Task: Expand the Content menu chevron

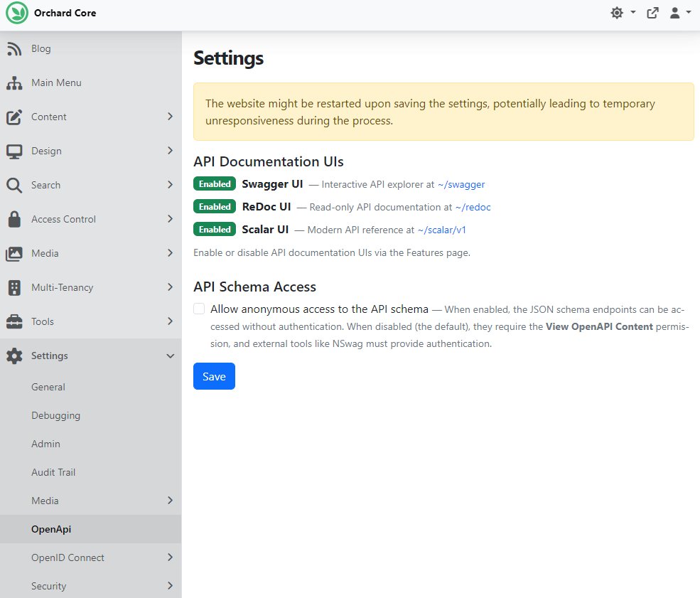Action: coord(170,117)
